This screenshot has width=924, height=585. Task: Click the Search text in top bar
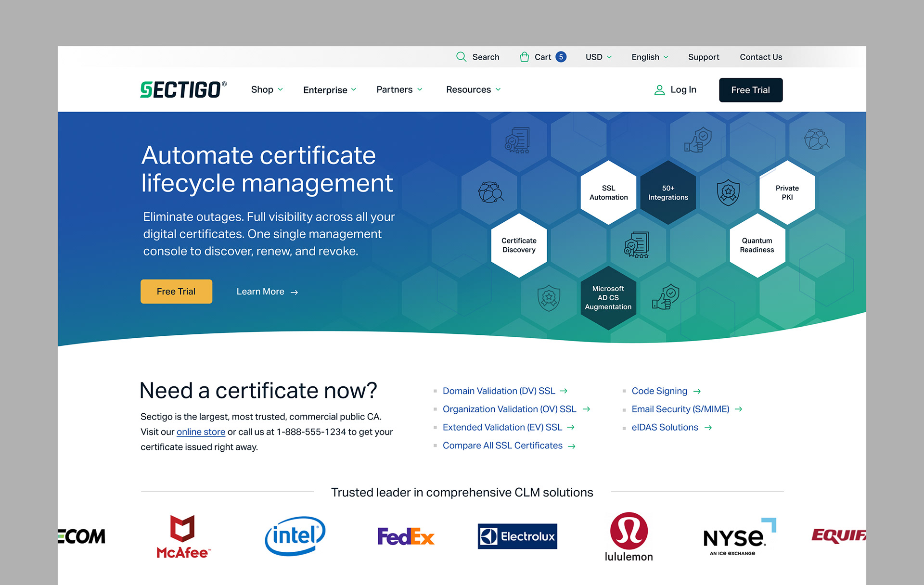(486, 57)
